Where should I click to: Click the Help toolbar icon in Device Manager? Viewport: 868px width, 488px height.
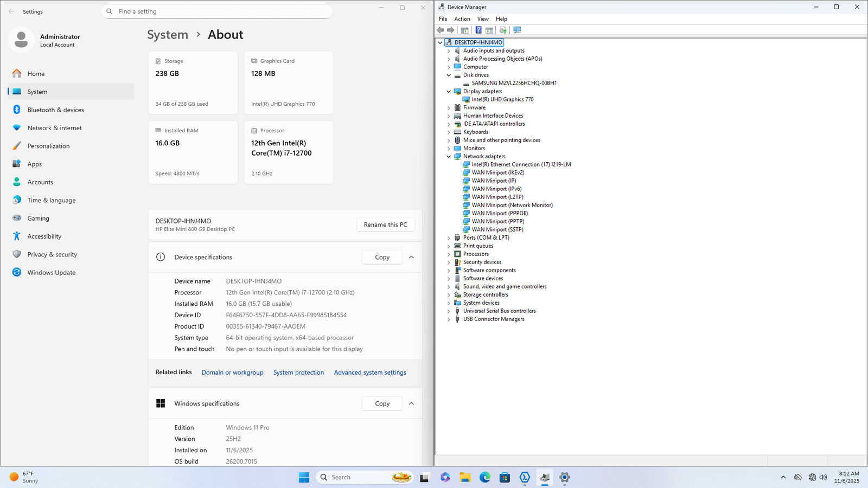click(x=478, y=30)
